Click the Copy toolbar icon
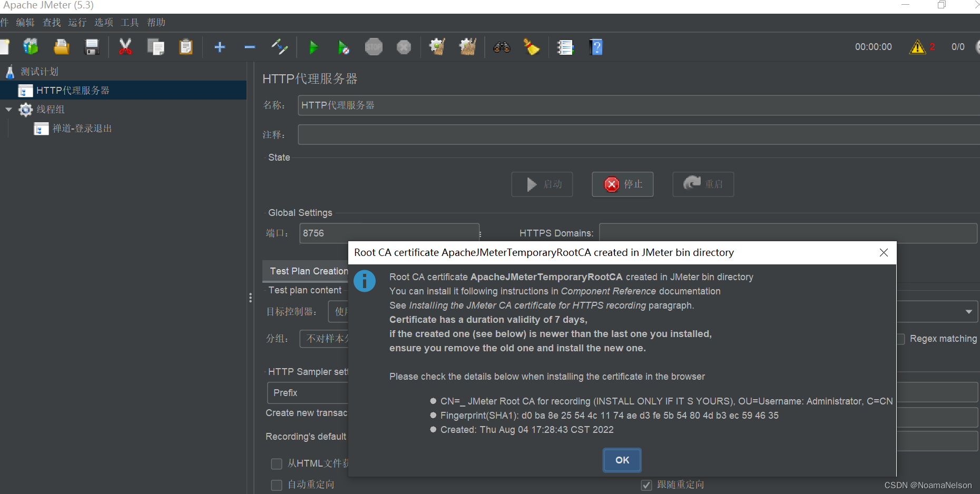Viewport: 980px width, 494px height. click(x=156, y=47)
